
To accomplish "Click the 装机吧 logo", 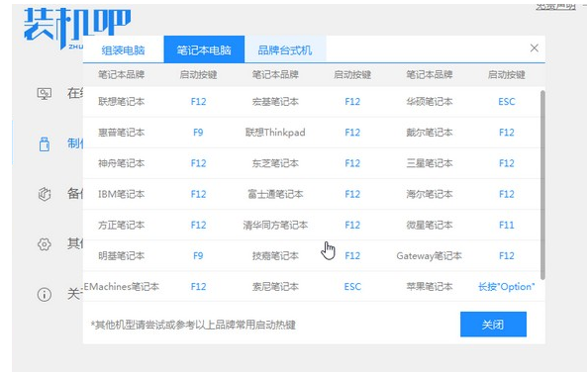I will click(77, 27).
